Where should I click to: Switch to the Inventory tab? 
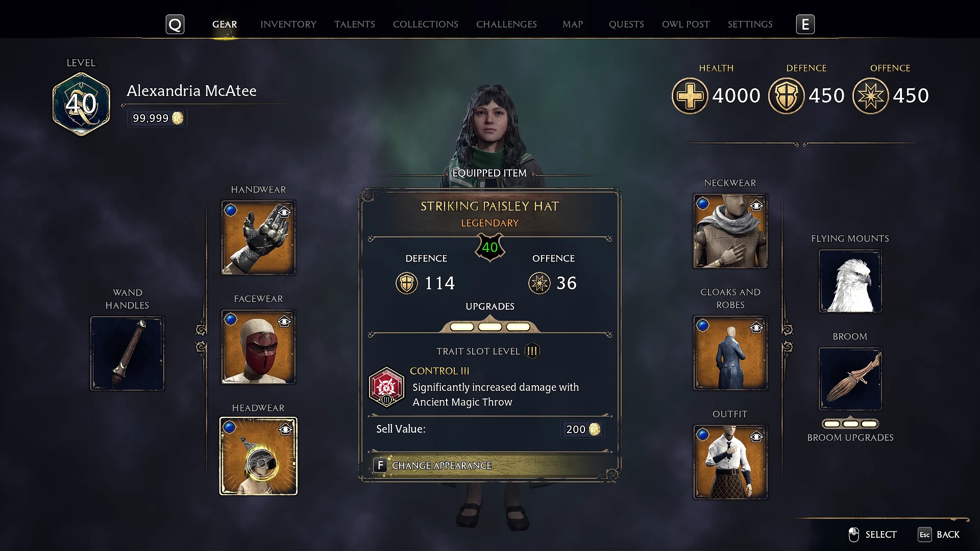pyautogui.click(x=288, y=24)
